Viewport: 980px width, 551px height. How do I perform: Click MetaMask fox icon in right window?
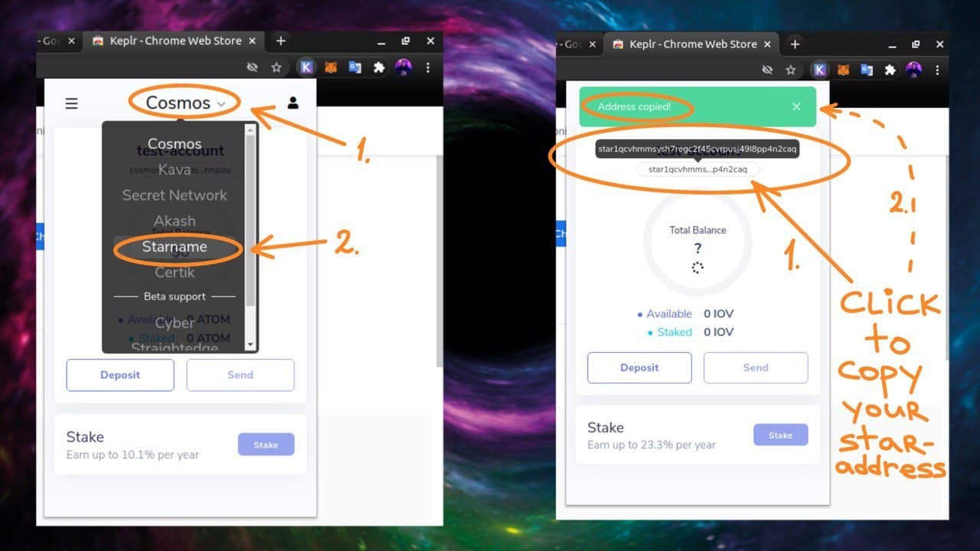[x=843, y=70]
